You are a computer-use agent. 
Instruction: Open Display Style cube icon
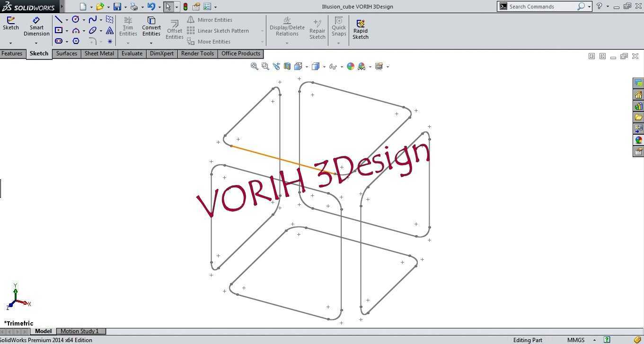(316, 66)
